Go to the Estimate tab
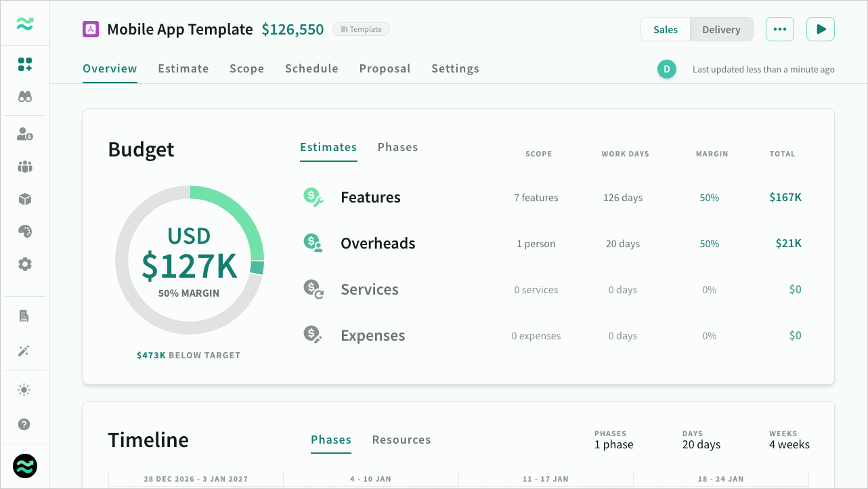868x489 pixels. [183, 68]
